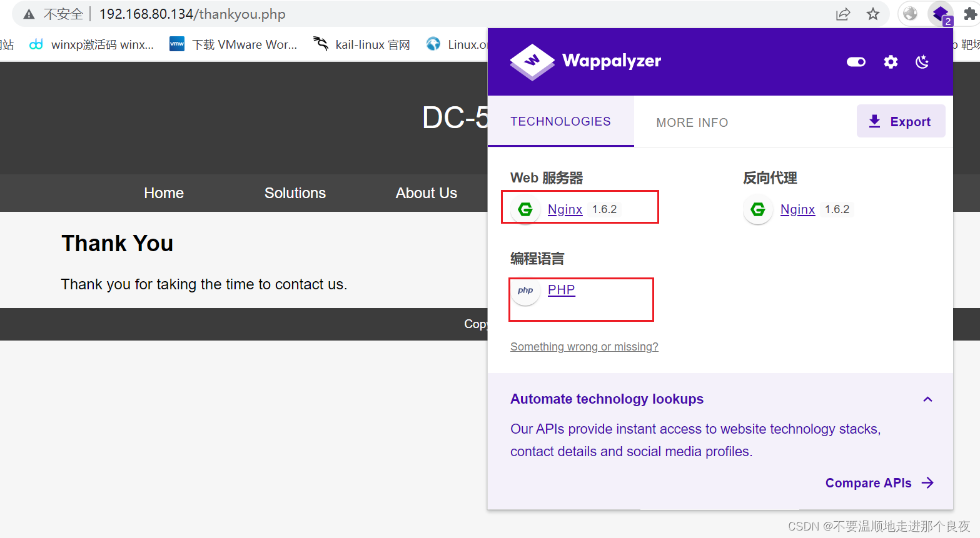Image resolution: width=980 pixels, height=538 pixels.
Task: Click version 1.6.2 under Web 服务器
Action: pyautogui.click(x=604, y=209)
